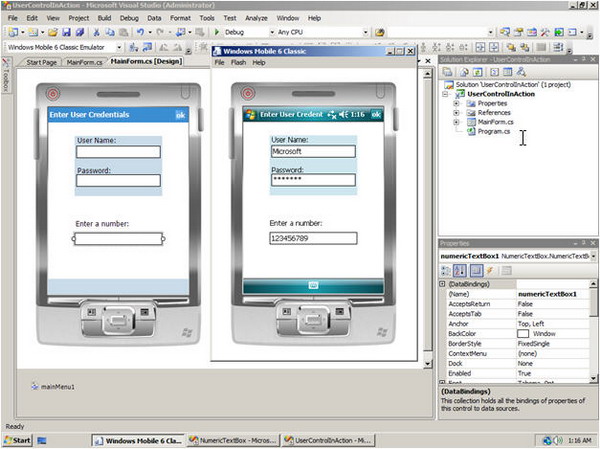Screen dimensions: 600x449
Task: Click the BackColor white color swatch
Action: (x=523, y=334)
